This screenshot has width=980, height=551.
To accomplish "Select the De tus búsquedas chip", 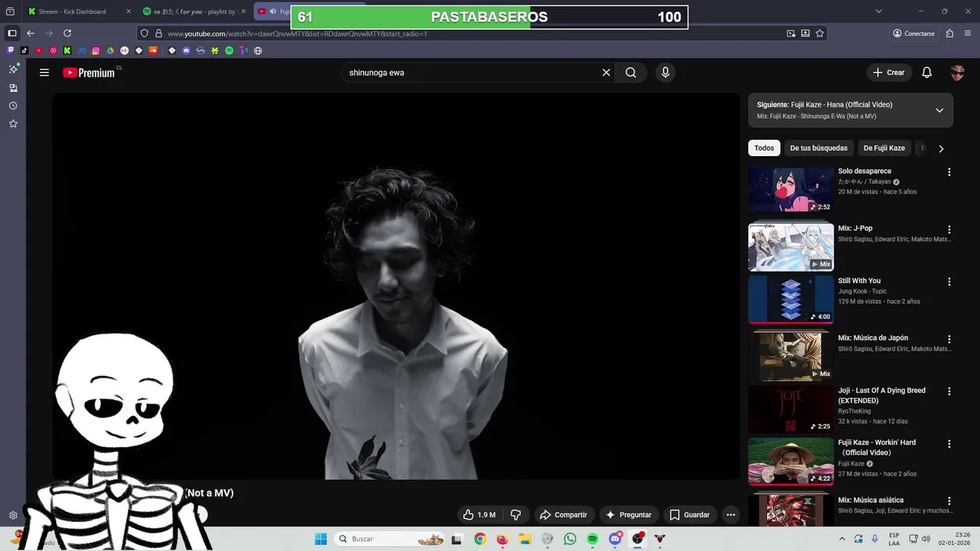I will point(818,148).
